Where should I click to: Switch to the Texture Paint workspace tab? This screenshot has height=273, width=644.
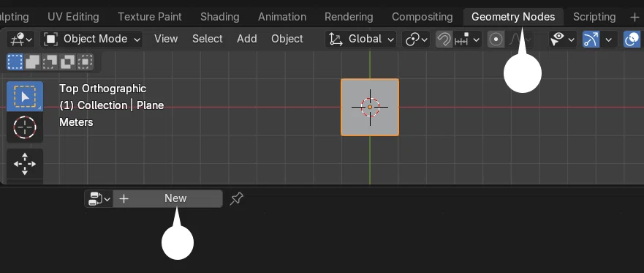tap(150, 17)
